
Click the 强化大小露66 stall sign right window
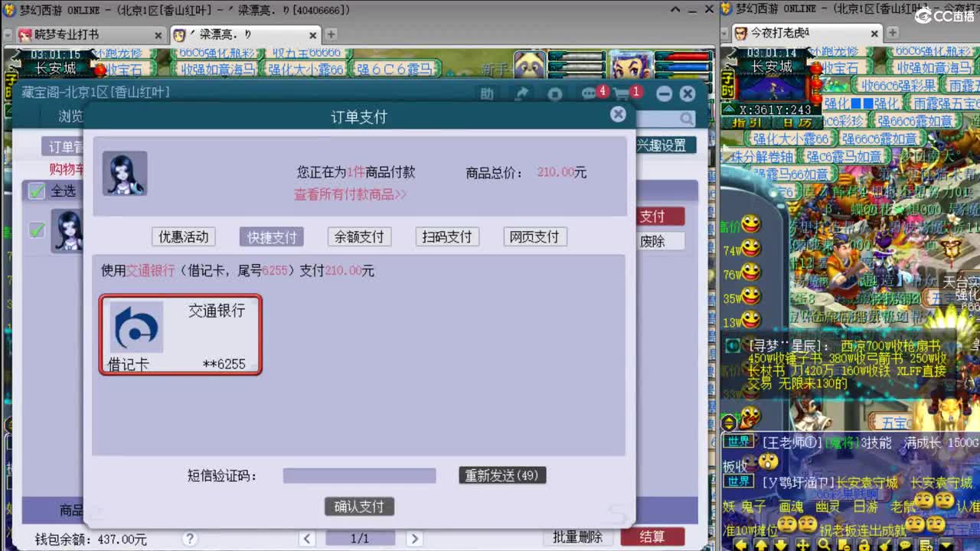(790, 139)
